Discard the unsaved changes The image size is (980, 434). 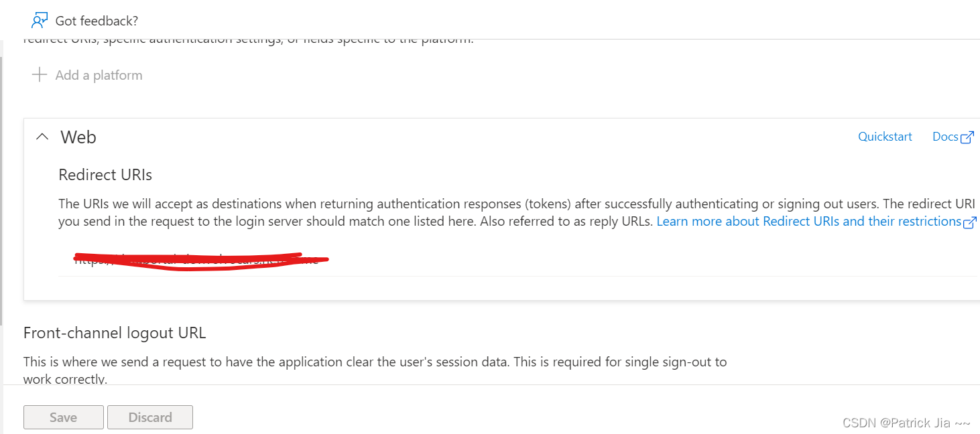click(149, 417)
